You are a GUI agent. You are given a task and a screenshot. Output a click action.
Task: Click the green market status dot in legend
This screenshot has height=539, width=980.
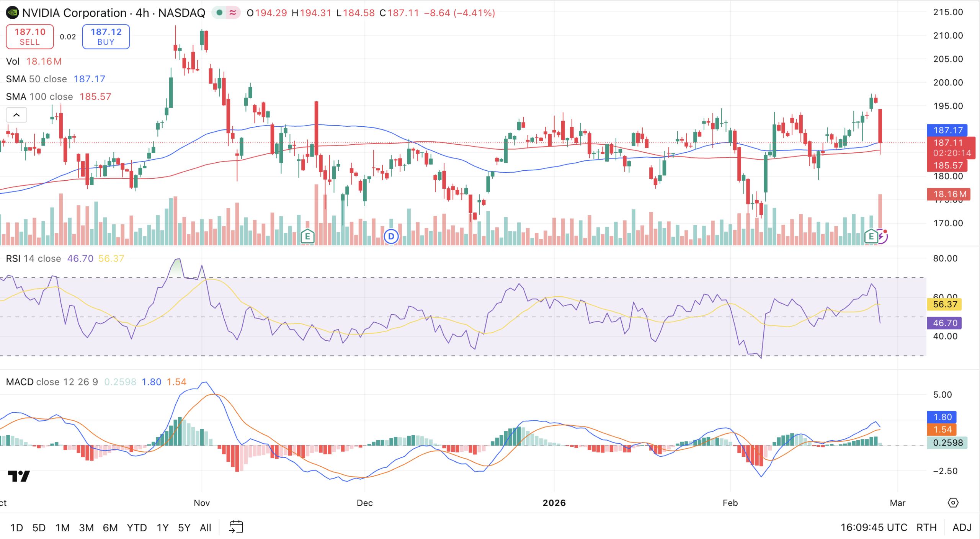219,13
